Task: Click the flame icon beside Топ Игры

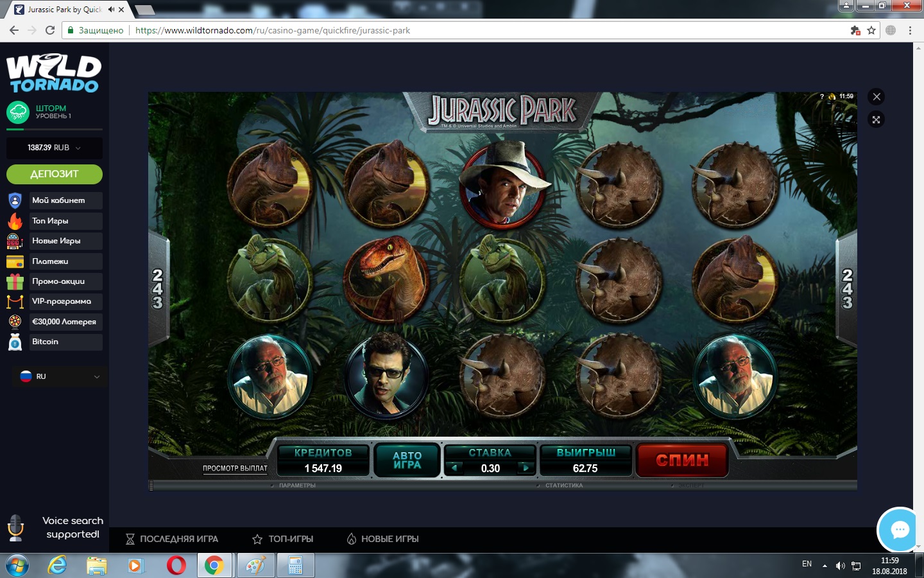Action: pyautogui.click(x=15, y=221)
